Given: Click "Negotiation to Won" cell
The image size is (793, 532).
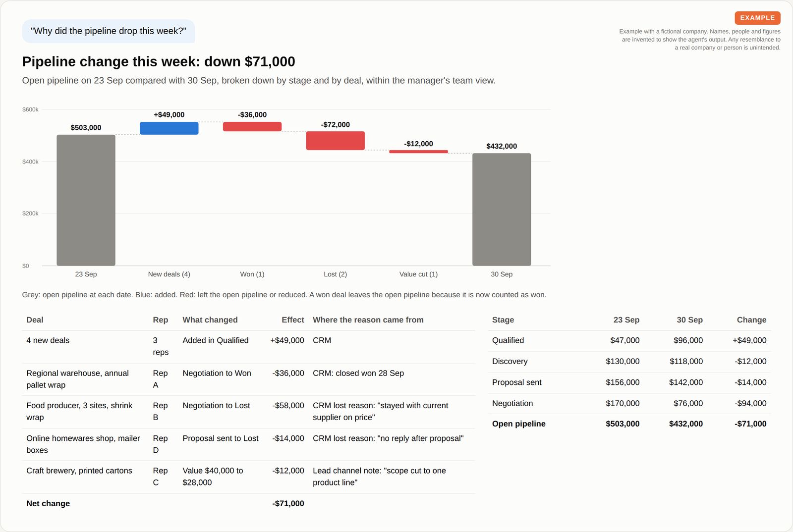Looking at the screenshot, I should (217, 373).
